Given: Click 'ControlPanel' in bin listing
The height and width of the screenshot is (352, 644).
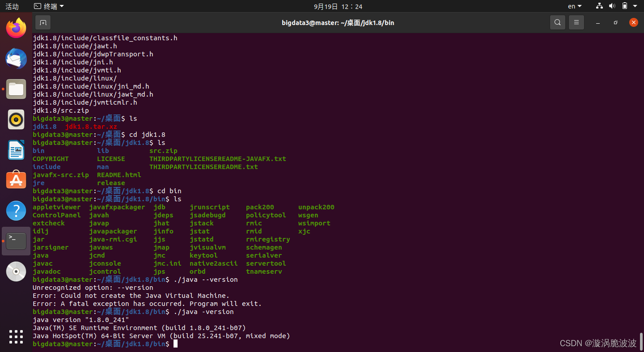Looking at the screenshot, I should (57, 215).
